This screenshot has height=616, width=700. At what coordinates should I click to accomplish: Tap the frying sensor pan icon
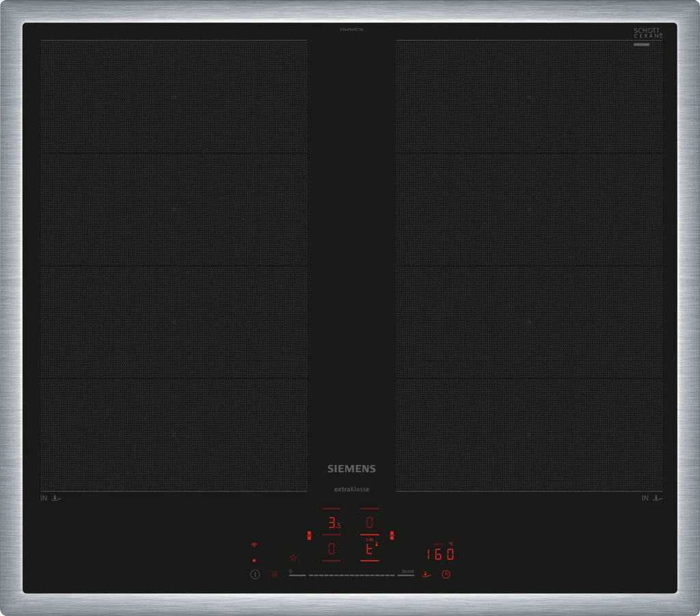click(x=427, y=574)
